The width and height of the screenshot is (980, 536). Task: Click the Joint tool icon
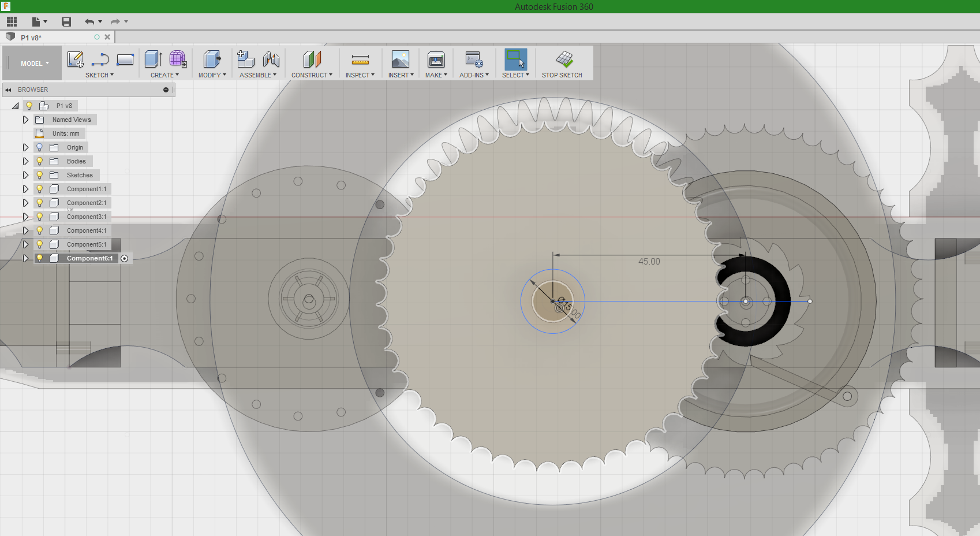point(271,59)
